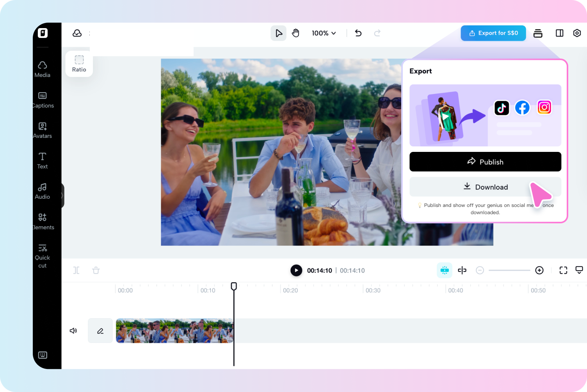This screenshot has width=587, height=392.
Task: Select the Text tool in the sidebar
Action: (x=42, y=160)
